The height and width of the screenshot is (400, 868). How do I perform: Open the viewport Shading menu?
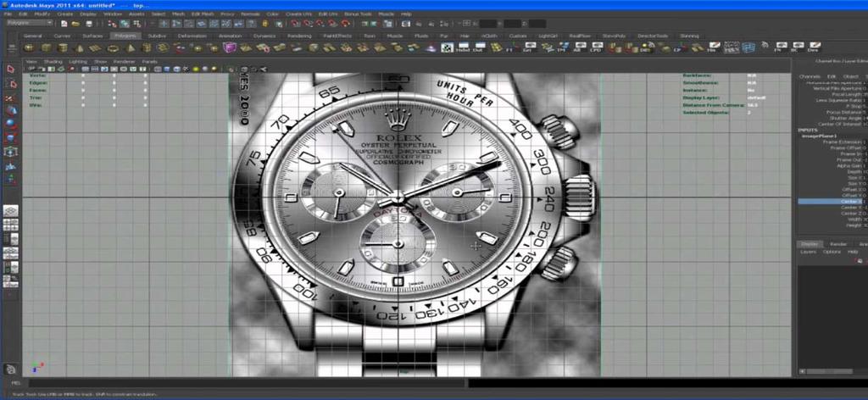pos(53,61)
